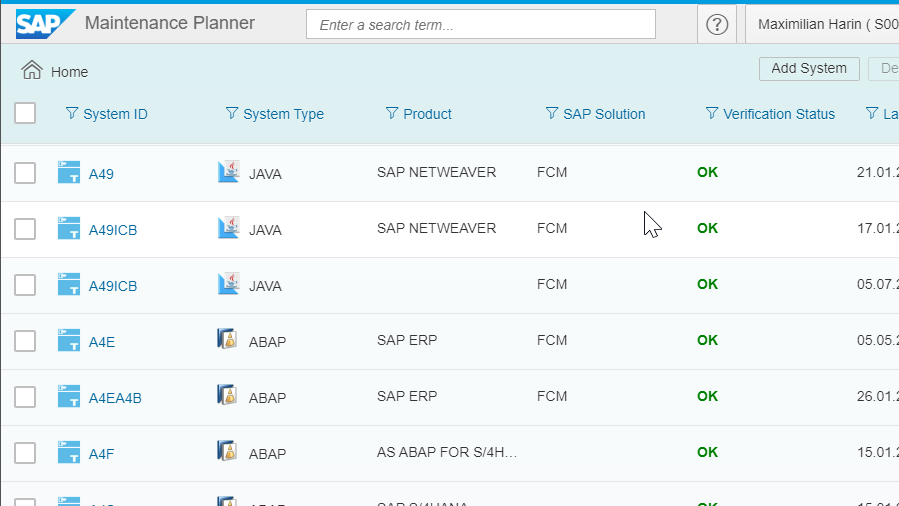Click the JAVA type icon in A49 row

228,172
